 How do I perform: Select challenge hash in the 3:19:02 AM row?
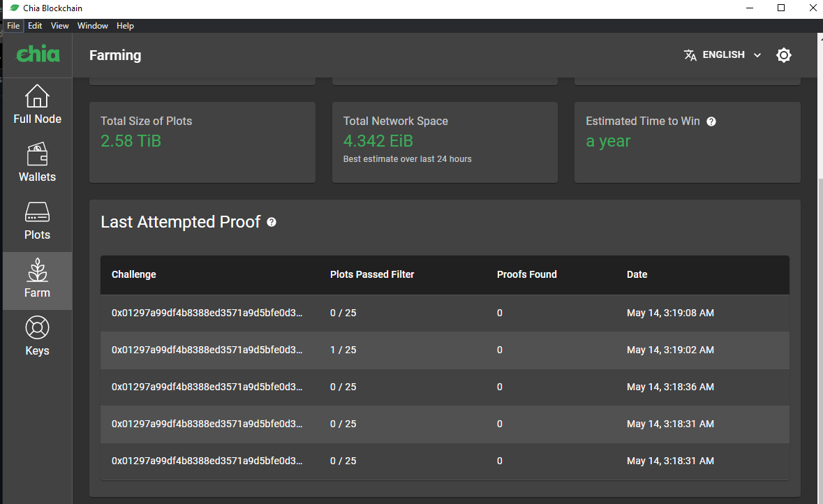(207, 350)
